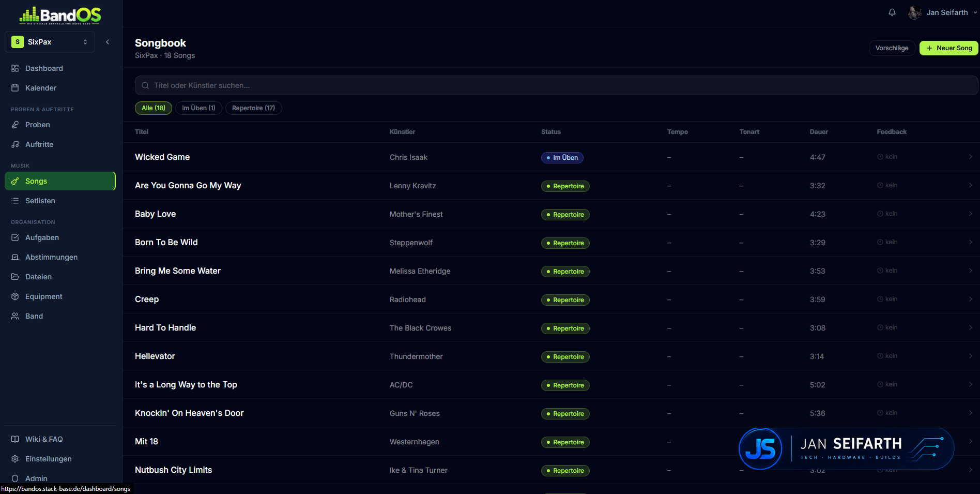Screen dimensions: 980x494
Task: Click the Auftritte music note icon
Action: [x=15, y=144]
